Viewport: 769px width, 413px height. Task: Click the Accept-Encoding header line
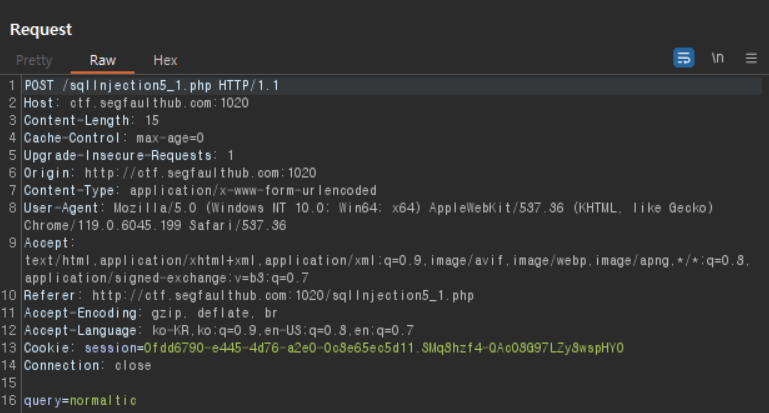pyautogui.click(x=151, y=313)
